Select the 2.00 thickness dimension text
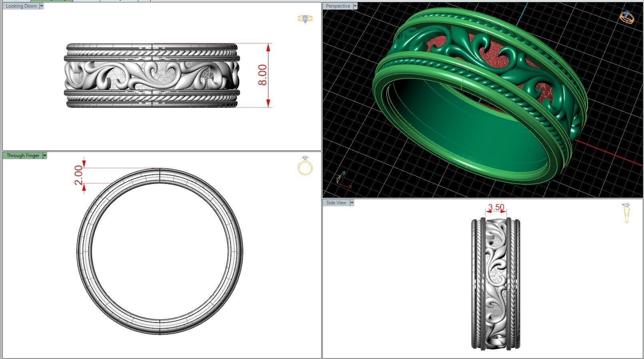The width and height of the screenshot is (644, 359). 79,175
